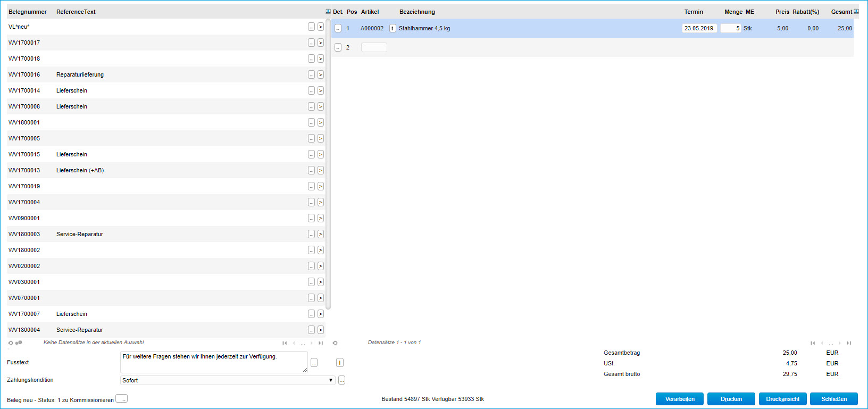Go to last page in right table pager

(x=849, y=343)
